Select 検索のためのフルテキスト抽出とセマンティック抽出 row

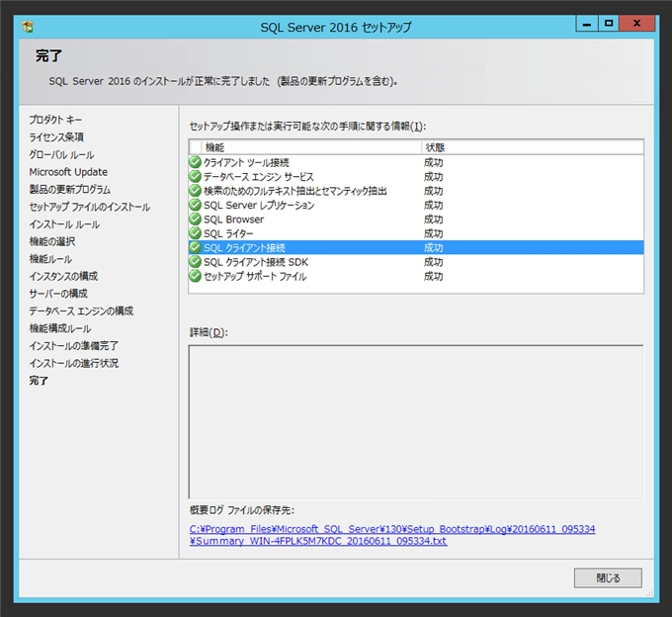(x=295, y=191)
